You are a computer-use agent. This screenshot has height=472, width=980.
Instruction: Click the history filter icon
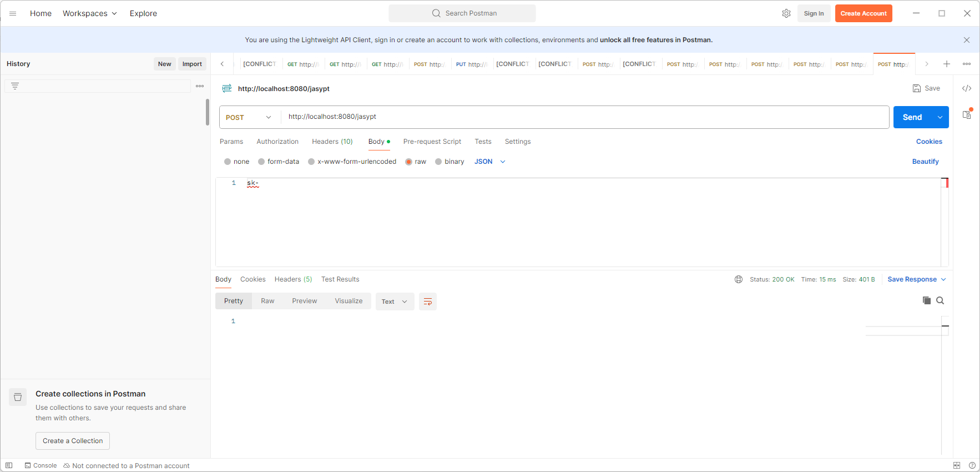pyautogui.click(x=15, y=86)
